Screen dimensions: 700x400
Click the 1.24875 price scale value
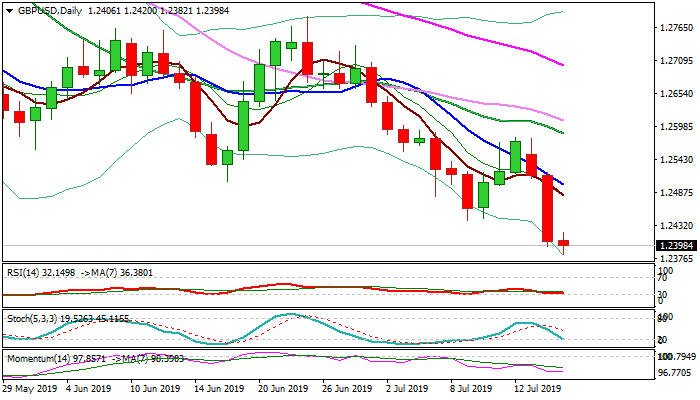677,193
